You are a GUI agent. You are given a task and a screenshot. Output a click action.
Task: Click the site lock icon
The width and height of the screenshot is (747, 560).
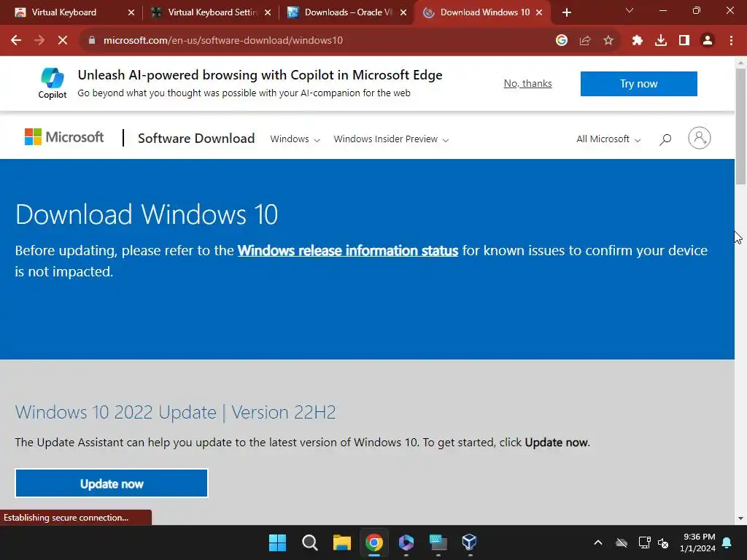click(92, 41)
